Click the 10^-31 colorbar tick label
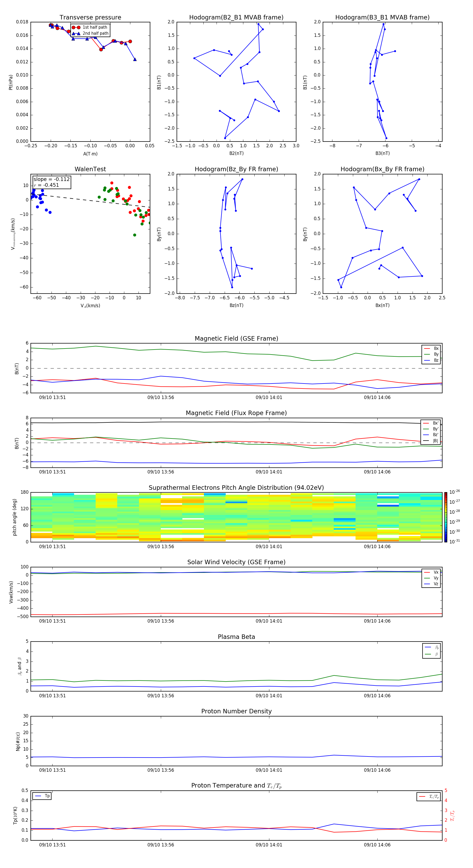473x868 pixels. [x=455, y=542]
